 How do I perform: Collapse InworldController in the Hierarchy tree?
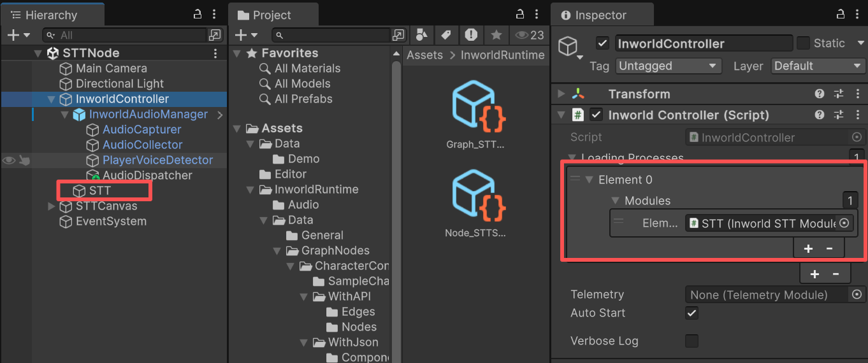[51, 99]
